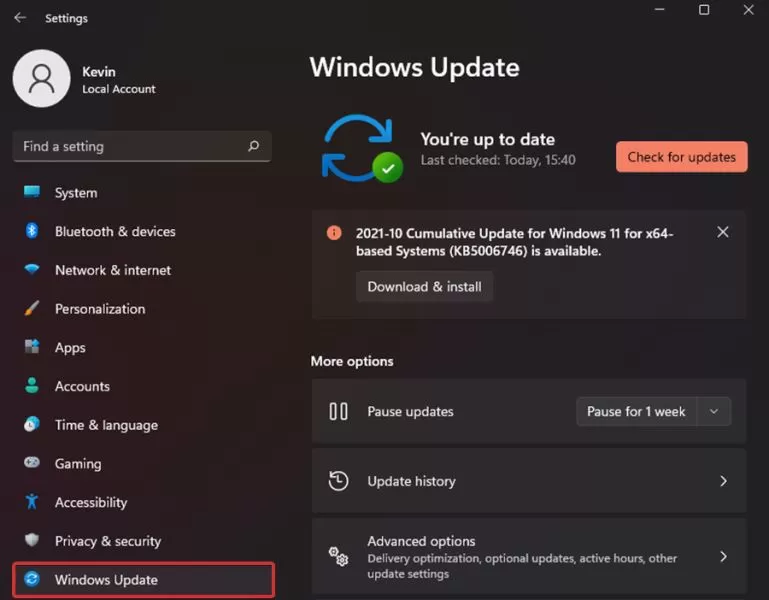769x600 pixels.
Task: Click the Time & language clock icon
Action: [x=32, y=424]
